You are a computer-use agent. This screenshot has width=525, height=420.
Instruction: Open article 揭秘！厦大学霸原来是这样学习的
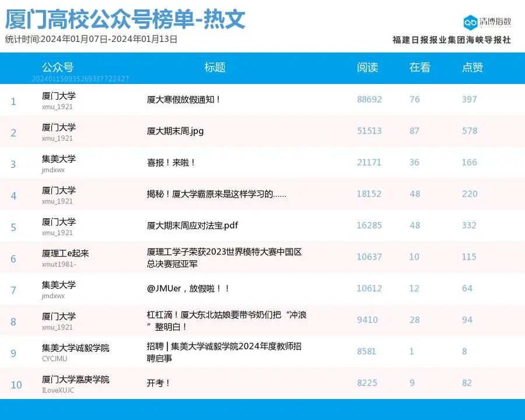click(216, 194)
